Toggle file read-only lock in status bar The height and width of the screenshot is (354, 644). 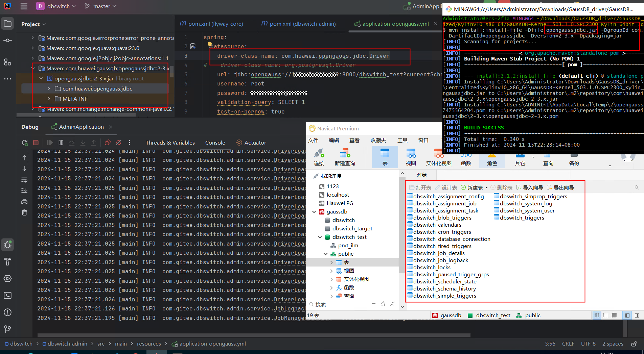pos(634,344)
